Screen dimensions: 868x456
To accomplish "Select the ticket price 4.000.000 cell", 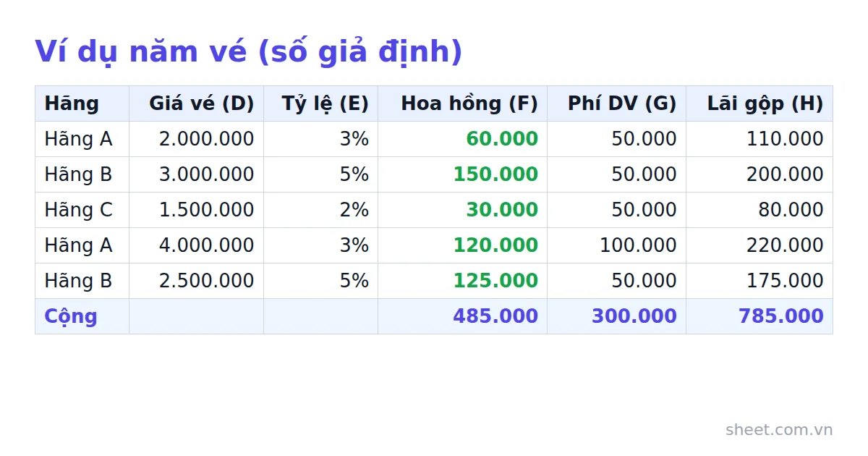I will click(197, 245).
